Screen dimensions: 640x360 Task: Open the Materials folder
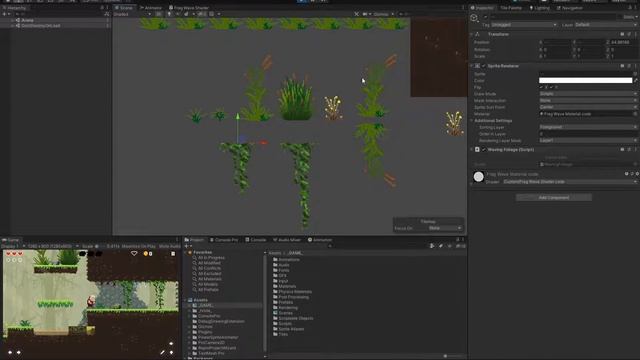(x=284, y=286)
